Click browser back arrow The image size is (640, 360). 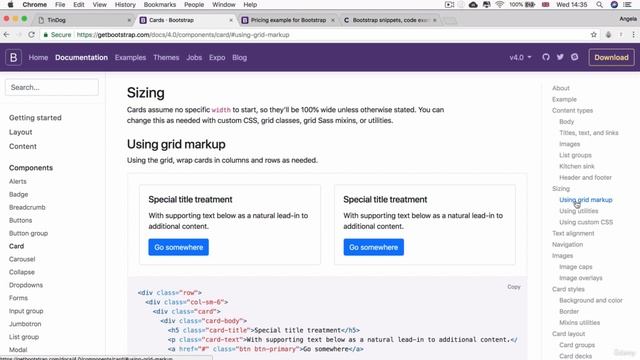coord(7,35)
